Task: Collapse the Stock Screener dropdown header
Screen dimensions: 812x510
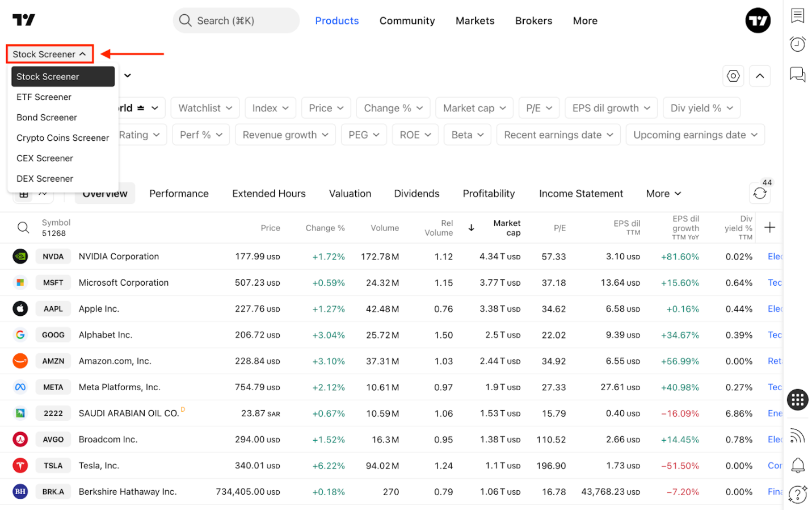Action: (x=49, y=54)
